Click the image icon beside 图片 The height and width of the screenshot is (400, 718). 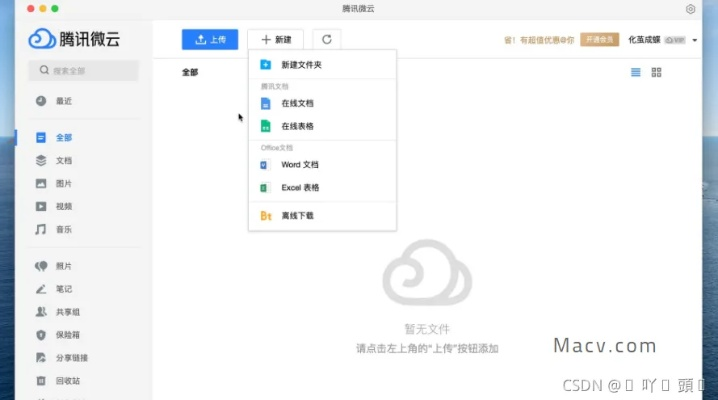pyautogui.click(x=41, y=184)
